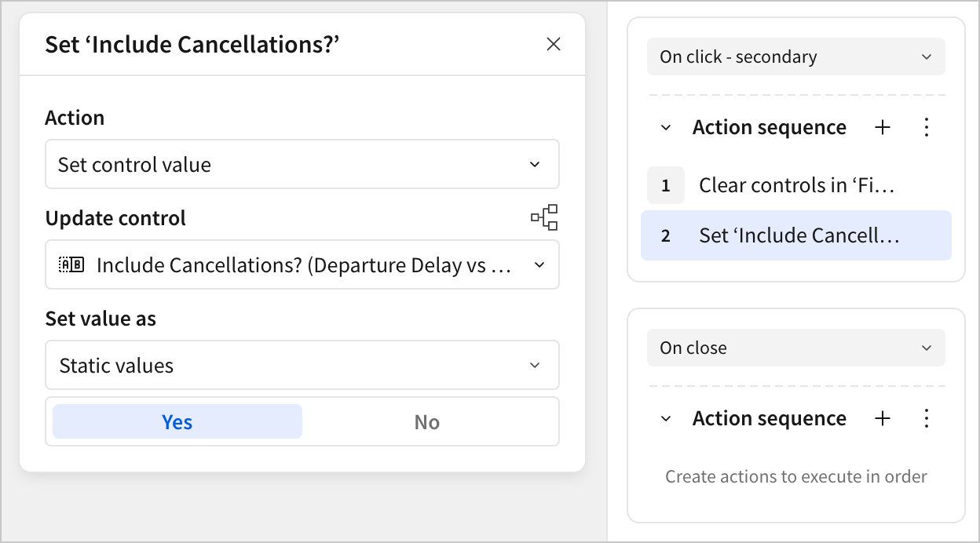Click the control type icon in Update control
This screenshot has height=543, width=980.
[71, 265]
